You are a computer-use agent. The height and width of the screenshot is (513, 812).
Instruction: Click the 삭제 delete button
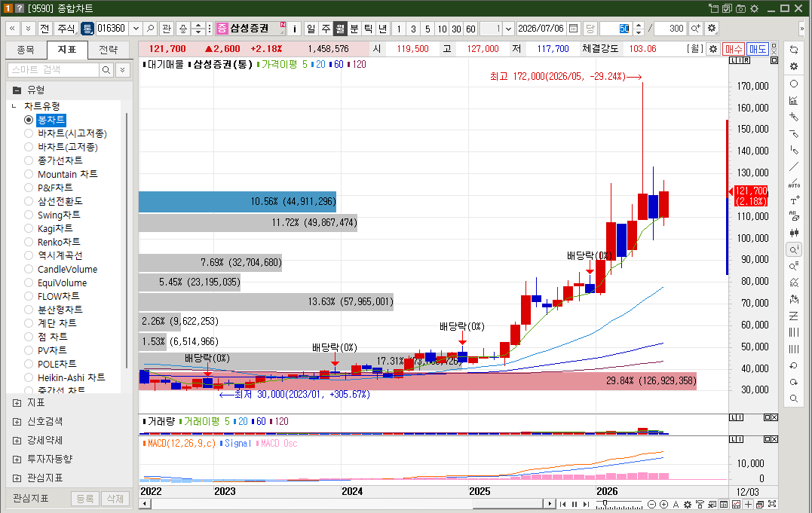115,499
